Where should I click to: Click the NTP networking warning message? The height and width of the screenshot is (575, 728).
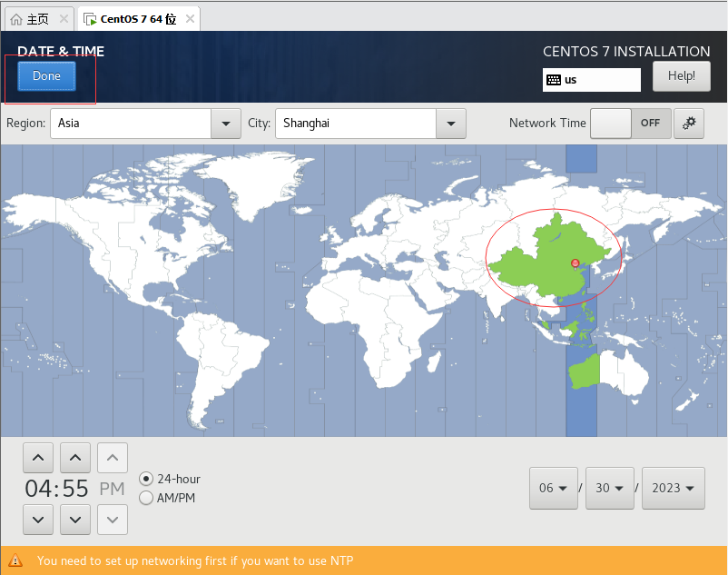195,560
